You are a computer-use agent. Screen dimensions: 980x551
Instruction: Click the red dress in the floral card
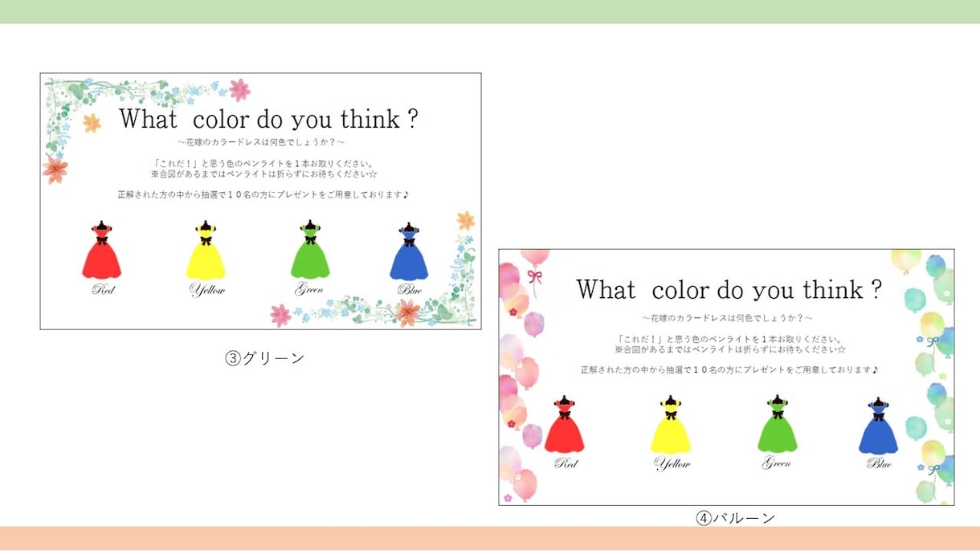coord(101,250)
